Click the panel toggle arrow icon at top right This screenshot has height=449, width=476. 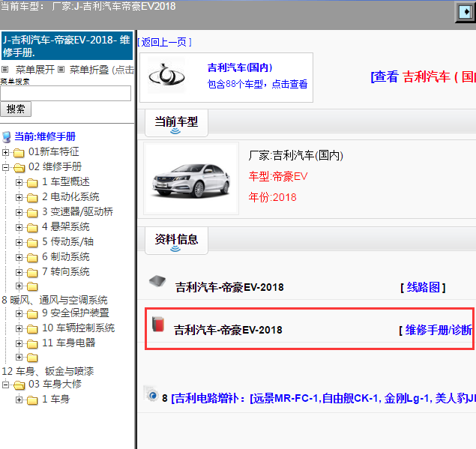click(466, 12)
